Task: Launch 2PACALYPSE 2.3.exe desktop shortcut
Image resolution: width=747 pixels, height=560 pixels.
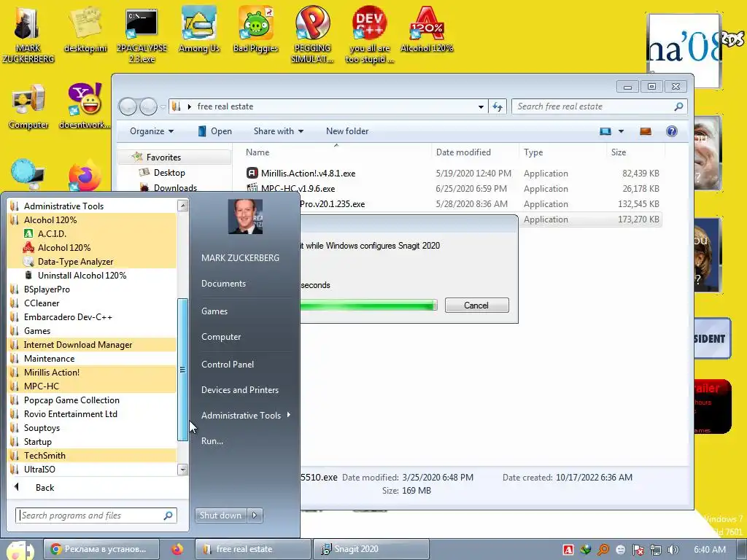Action: tap(141, 25)
